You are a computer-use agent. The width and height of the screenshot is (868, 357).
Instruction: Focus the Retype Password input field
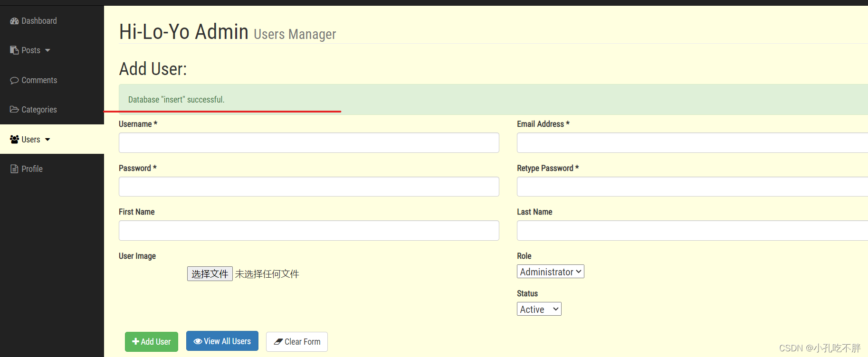point(692,187)
